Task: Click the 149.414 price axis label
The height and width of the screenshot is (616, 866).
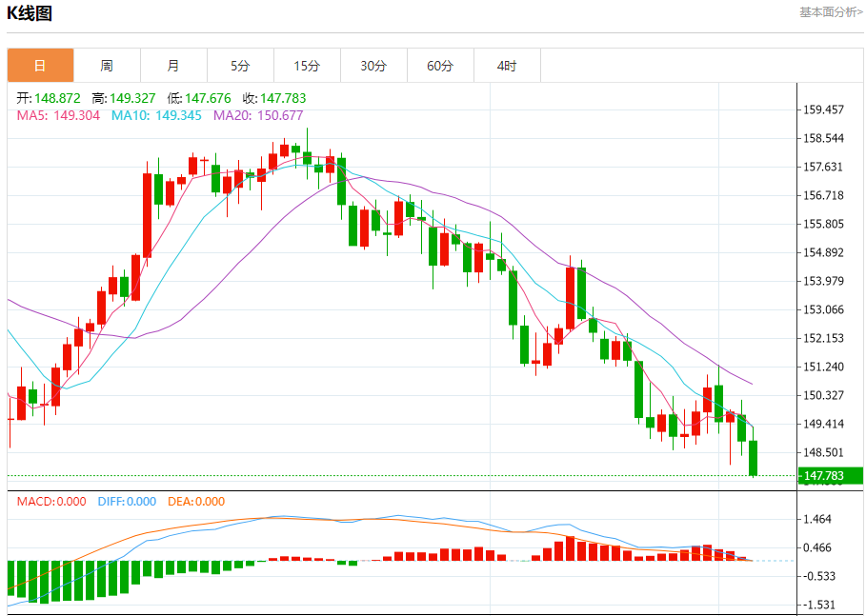Action: point(823,424)
